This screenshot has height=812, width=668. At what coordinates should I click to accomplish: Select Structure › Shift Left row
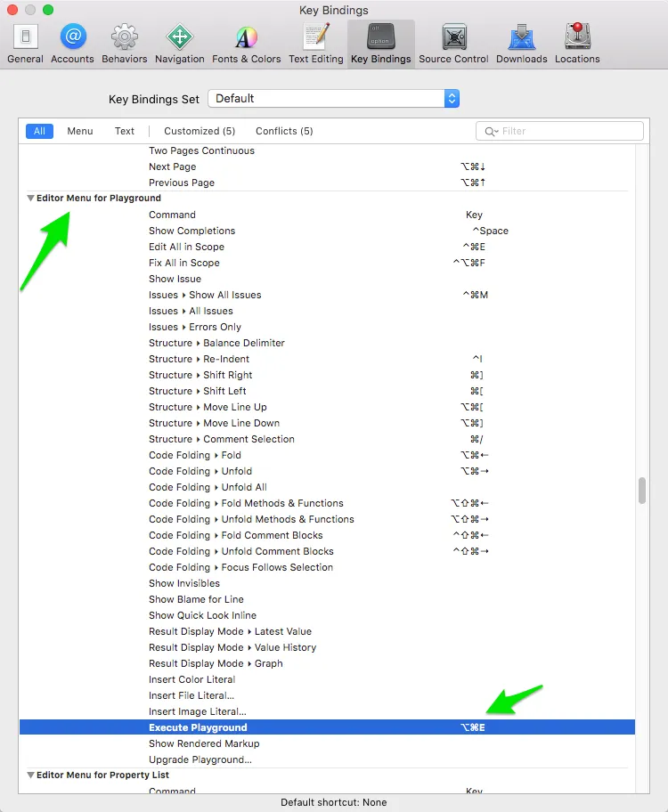pyautogui.click(x=327, y=392)
